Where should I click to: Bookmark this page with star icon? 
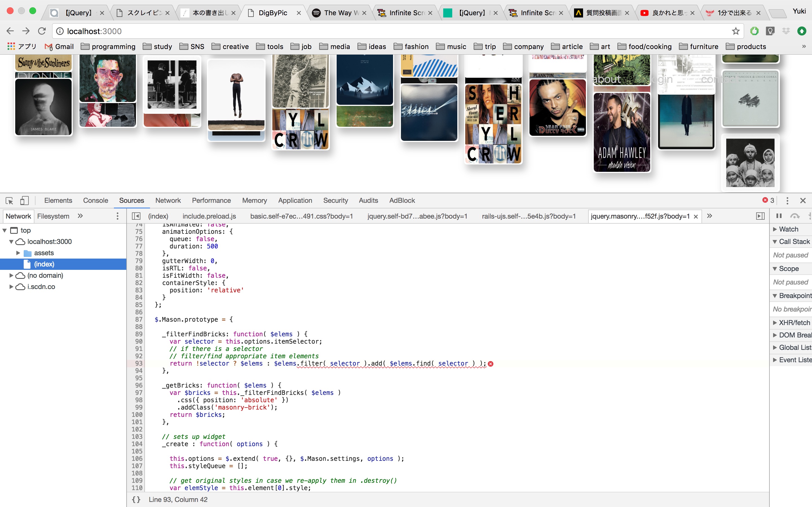tap(736, 31)
